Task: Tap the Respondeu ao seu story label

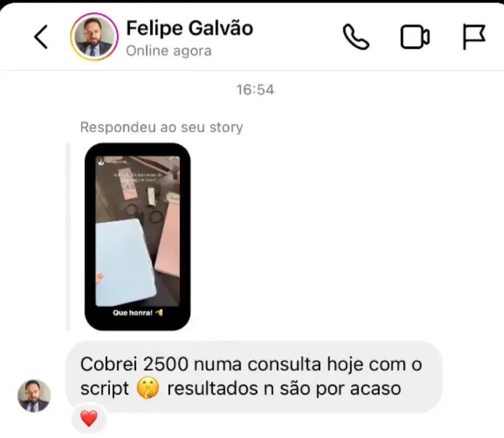Action: coord(161,127)
